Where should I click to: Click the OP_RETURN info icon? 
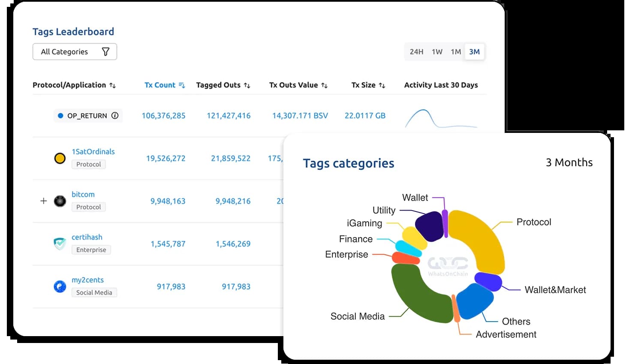click(x=115, y=115)
